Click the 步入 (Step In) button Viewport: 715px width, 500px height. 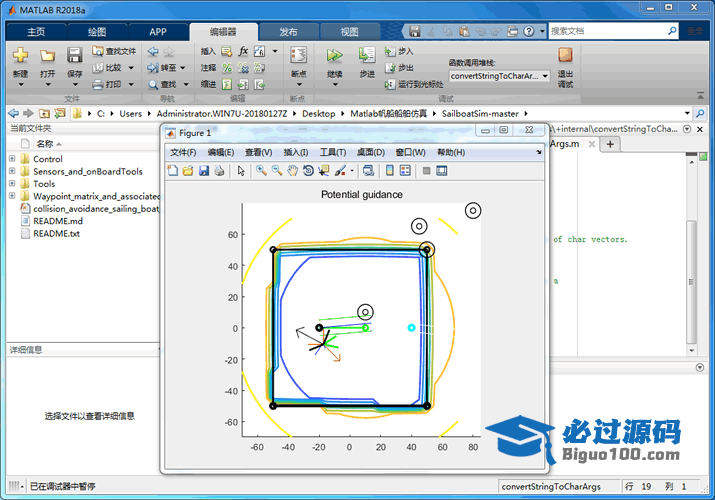[x=399, y=51]
